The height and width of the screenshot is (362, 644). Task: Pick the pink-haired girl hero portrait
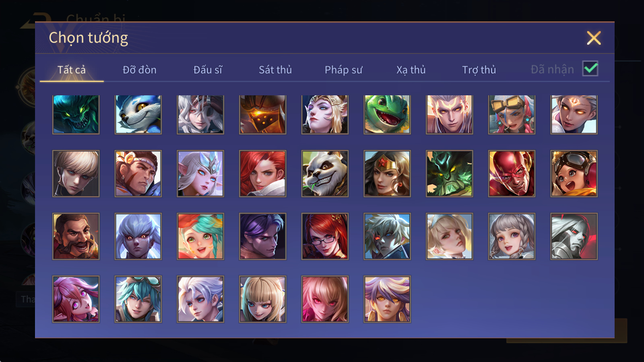tap(76, 299)
